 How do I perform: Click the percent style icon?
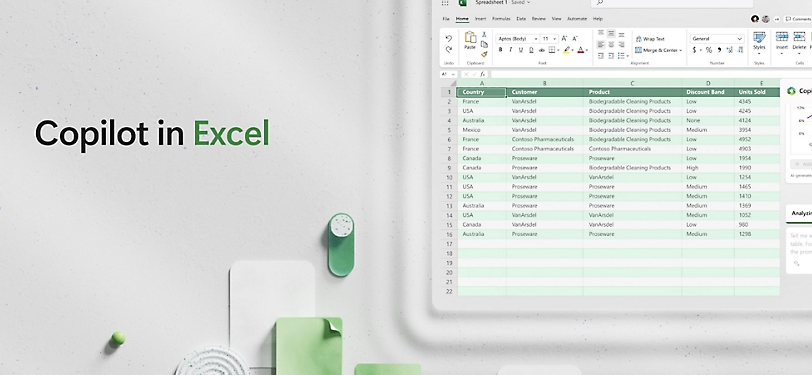click(709, 50)
